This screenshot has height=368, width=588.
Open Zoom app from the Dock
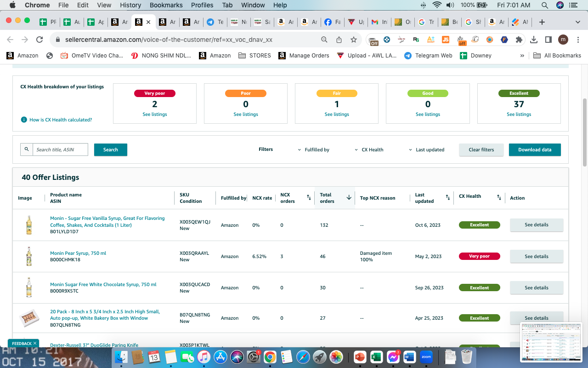[x=426, y=356]
